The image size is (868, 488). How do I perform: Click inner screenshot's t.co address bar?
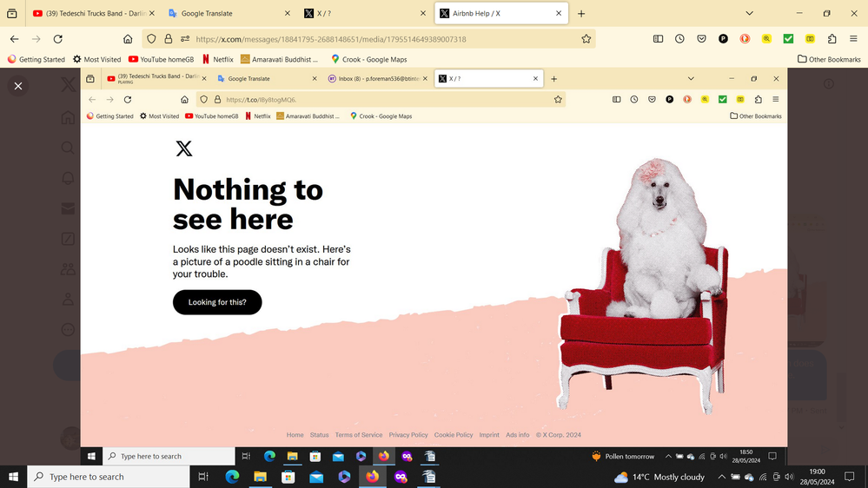[382, 100]
